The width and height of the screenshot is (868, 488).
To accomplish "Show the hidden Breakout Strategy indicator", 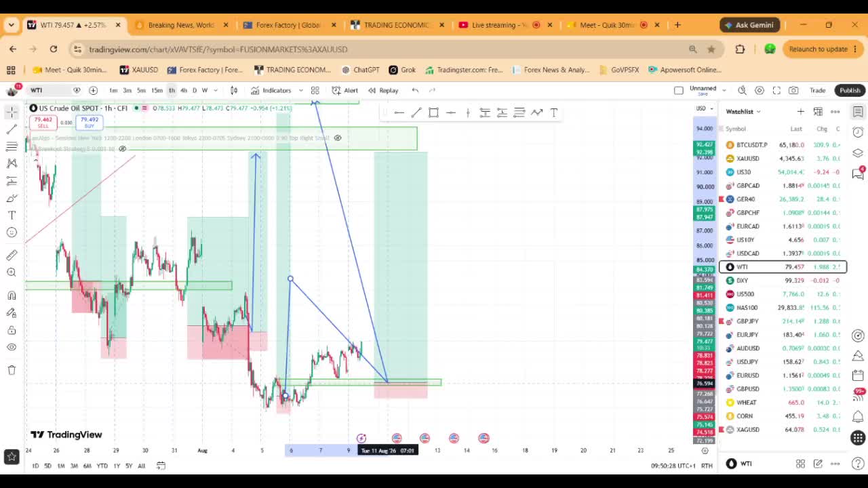I will tap(122, 148).
